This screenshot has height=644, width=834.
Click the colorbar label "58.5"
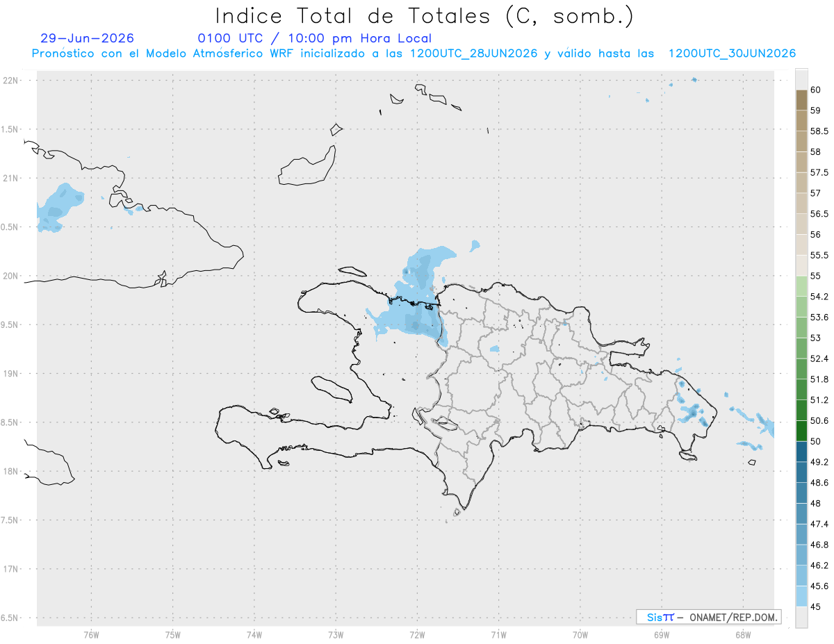[819, 131]
